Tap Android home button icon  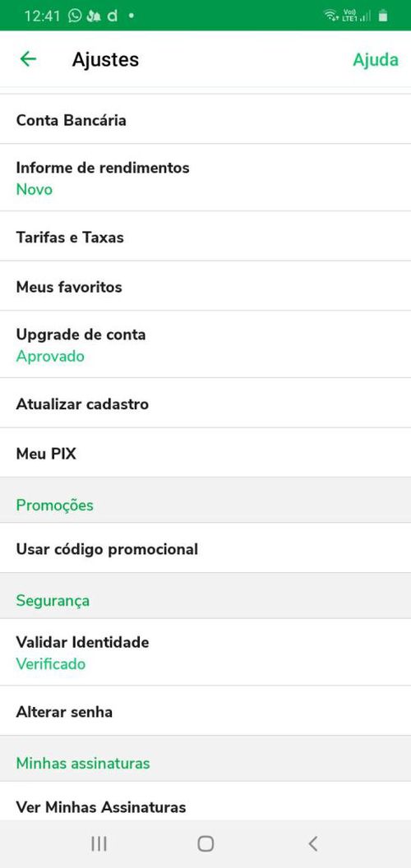click(x=205, y=843)
